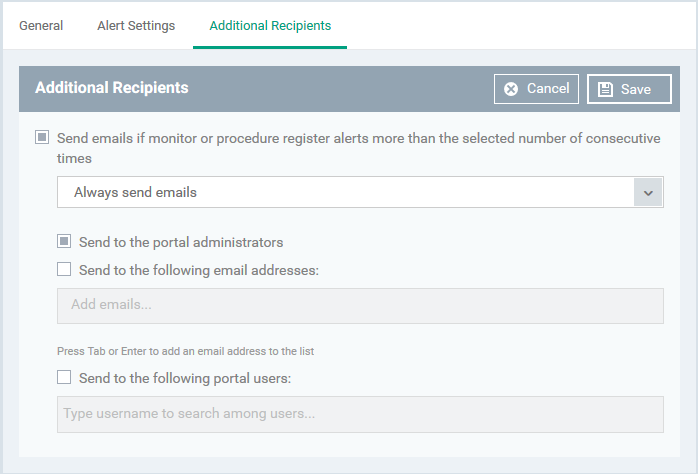
Task: Click the Additional Recipients panel header title
Action: tap(112, 88)
